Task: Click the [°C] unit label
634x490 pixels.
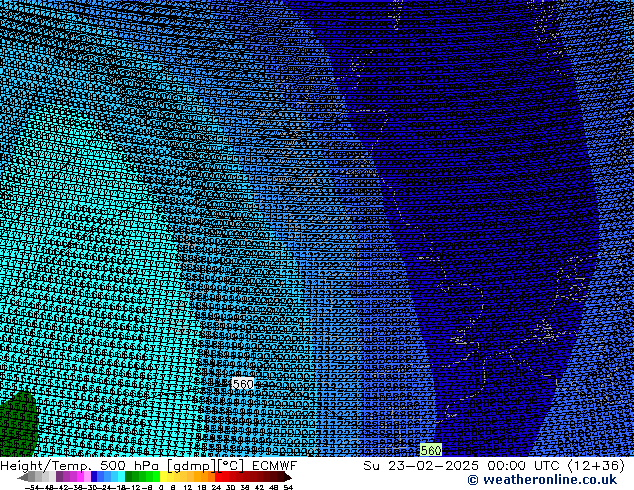Action: click(x=231, y=466)
